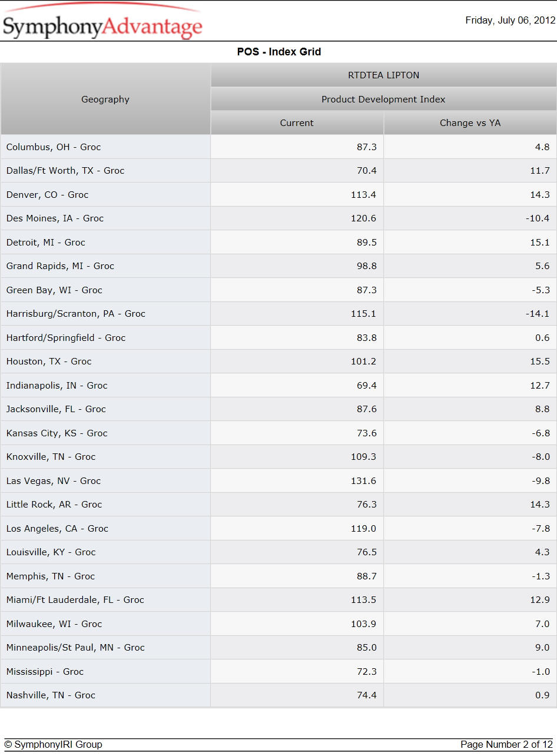Select the Geography column header
This screenshot has height=756, width=557.
105,99
